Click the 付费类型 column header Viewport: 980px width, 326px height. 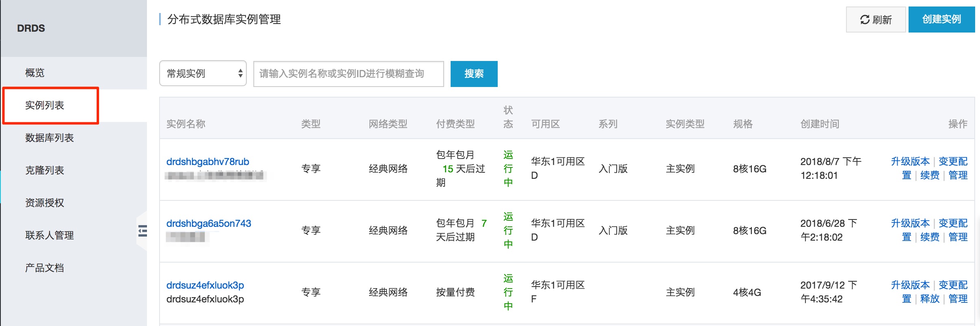tap(455, 124)
